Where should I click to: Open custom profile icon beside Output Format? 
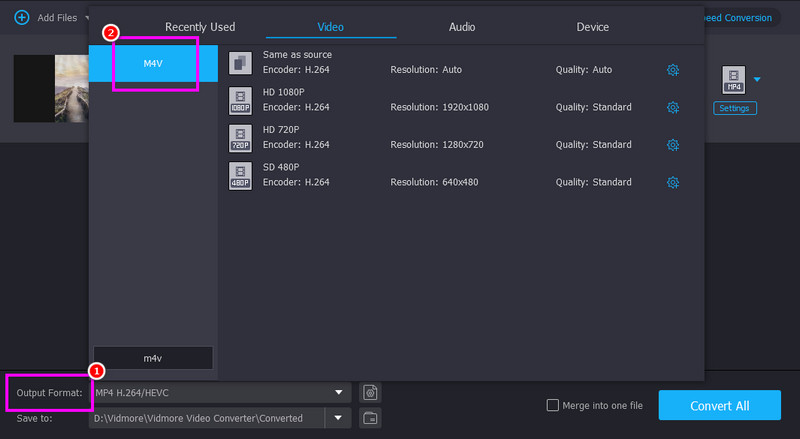(370, 393)
